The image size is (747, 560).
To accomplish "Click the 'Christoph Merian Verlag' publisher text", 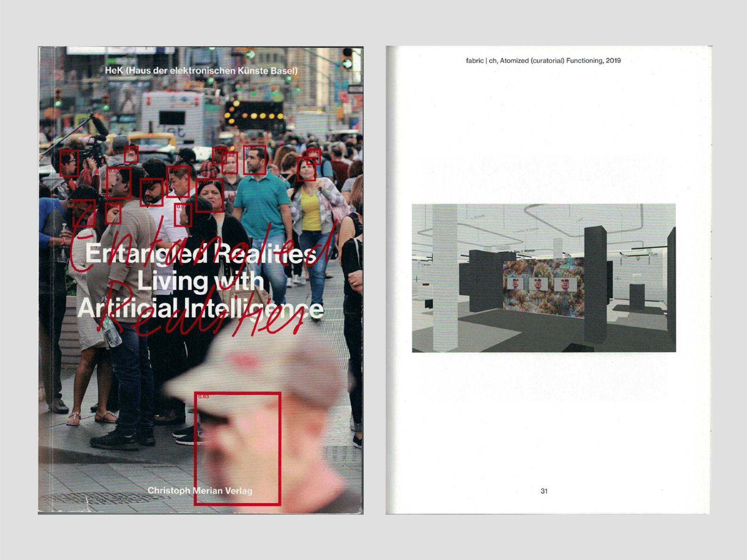I will 200,491.
